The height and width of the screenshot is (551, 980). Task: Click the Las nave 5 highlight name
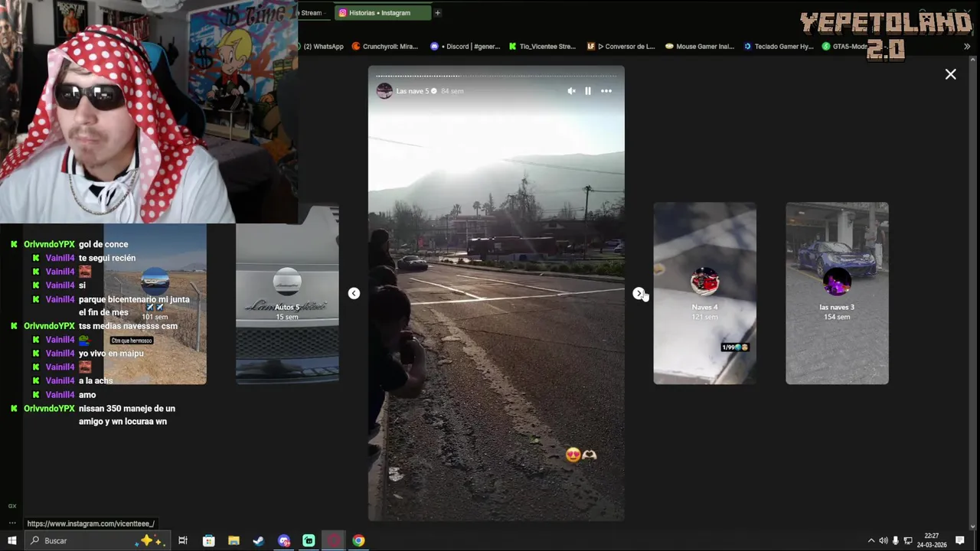412,91
